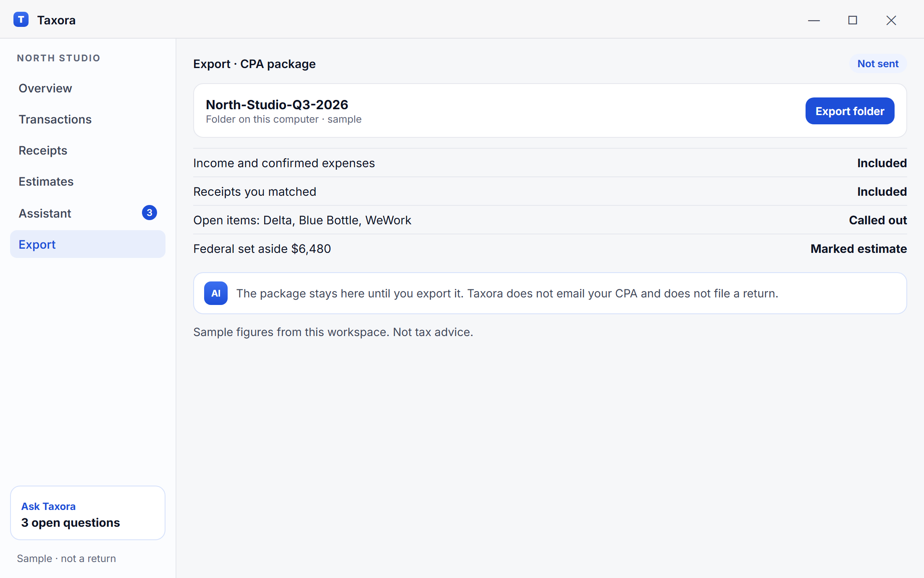Click 'Export · CPA package' heading
924x578 pixels.
254,64
